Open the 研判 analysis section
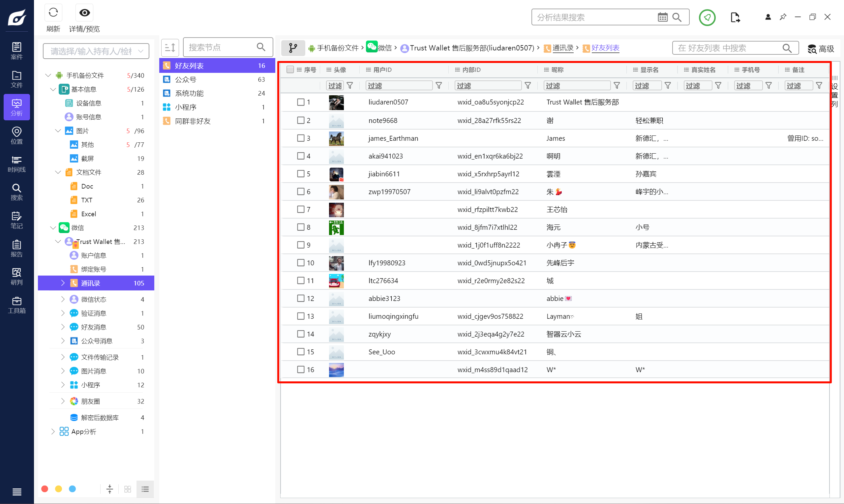 tap(16, 277)
